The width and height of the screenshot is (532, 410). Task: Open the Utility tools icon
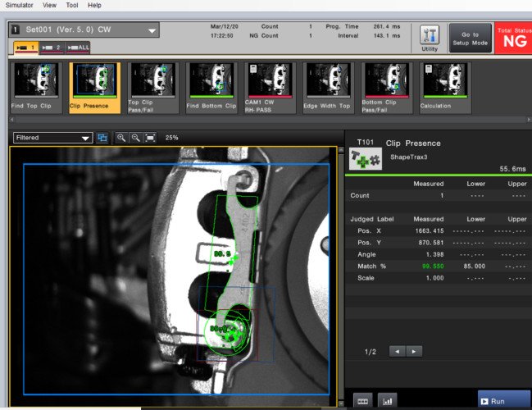(430, 35)
